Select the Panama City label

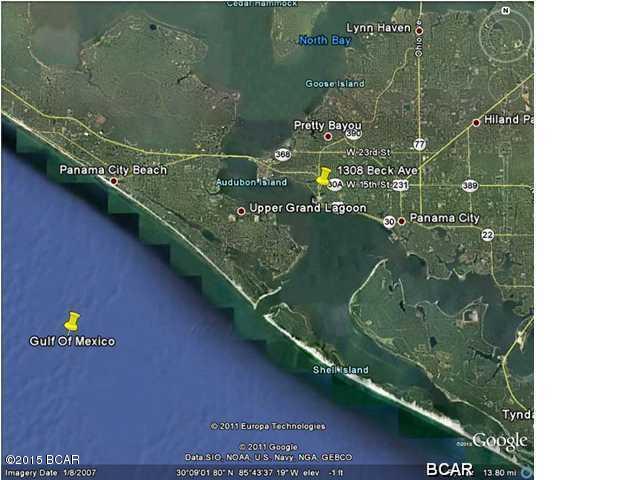444,218
